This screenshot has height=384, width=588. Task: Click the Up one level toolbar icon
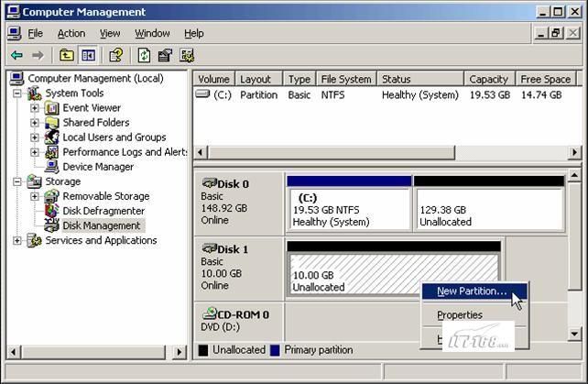pos(66,55)
